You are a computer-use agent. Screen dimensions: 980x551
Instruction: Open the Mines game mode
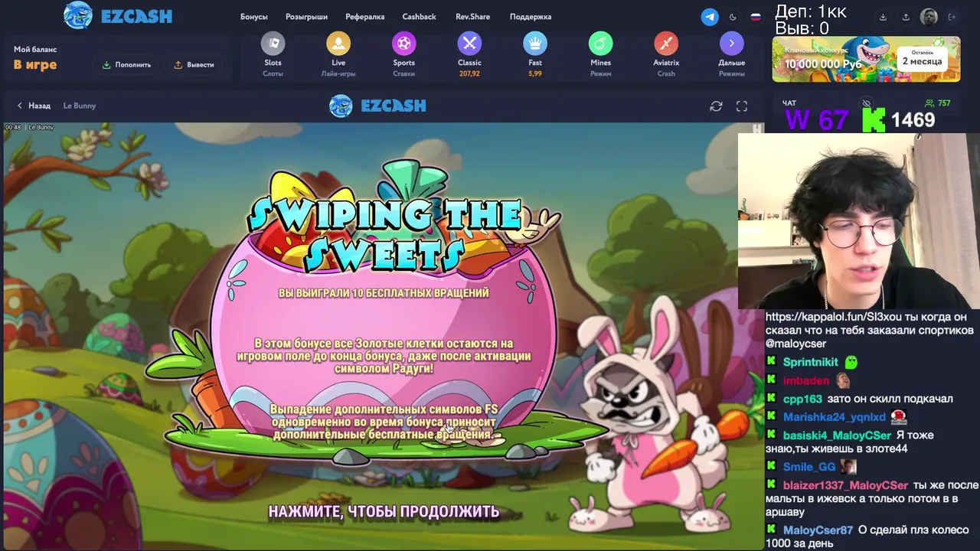point(600,55)
